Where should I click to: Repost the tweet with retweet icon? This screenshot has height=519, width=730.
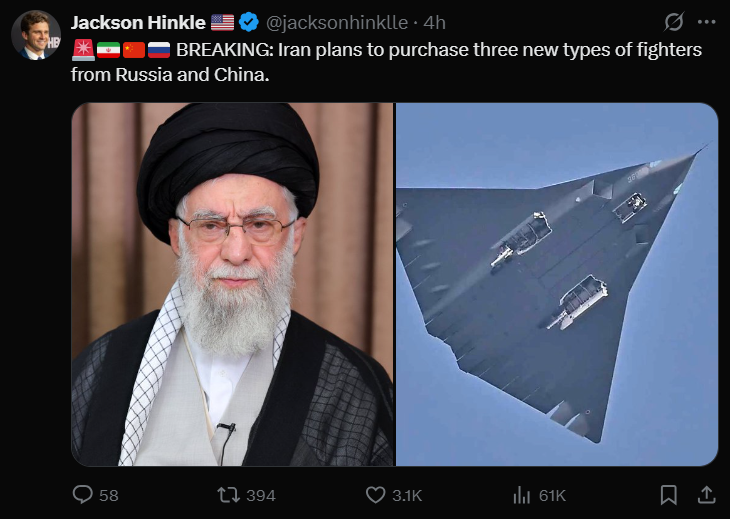coord(228,495)
